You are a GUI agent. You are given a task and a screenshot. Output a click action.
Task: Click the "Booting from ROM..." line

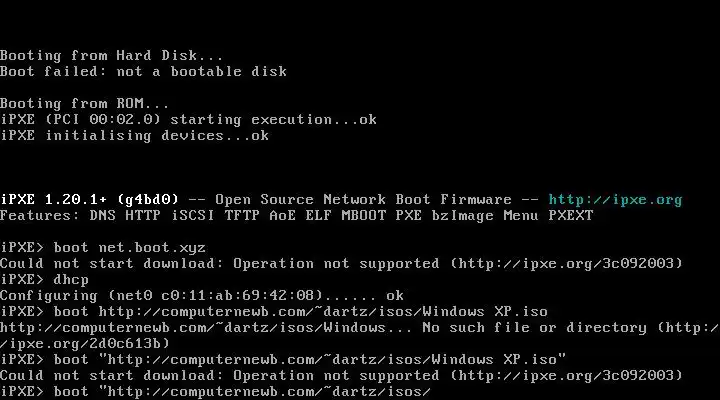[x=85, y=104]
